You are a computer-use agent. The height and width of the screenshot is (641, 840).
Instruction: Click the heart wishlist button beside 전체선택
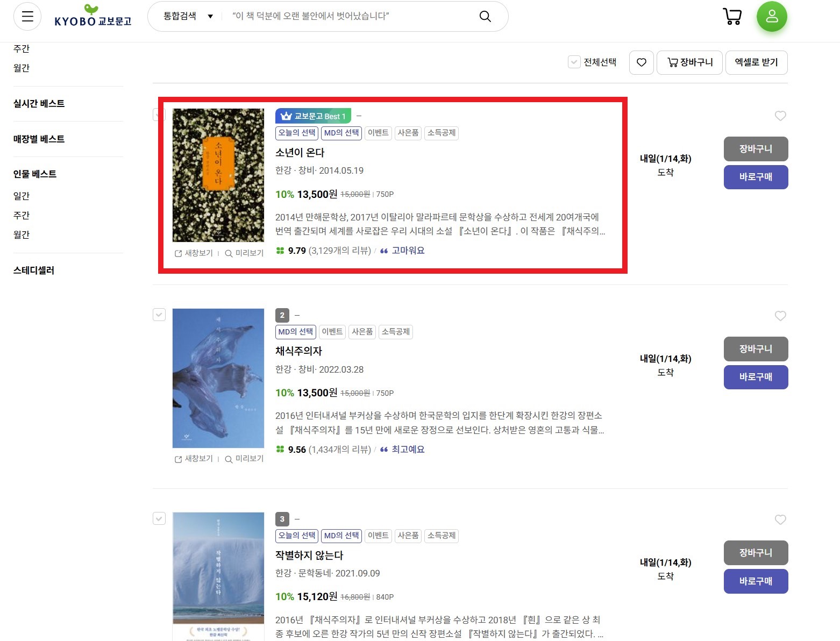click(642, 62)
